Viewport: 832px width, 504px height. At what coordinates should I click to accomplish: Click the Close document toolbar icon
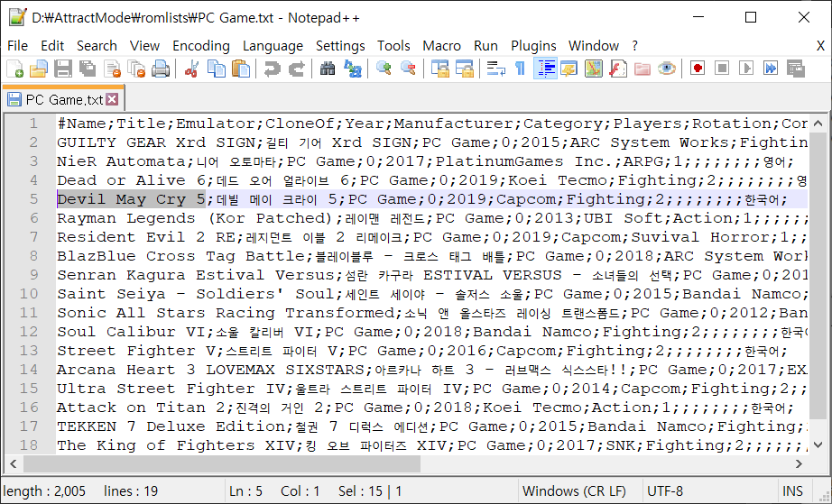(x=112, y=69)
